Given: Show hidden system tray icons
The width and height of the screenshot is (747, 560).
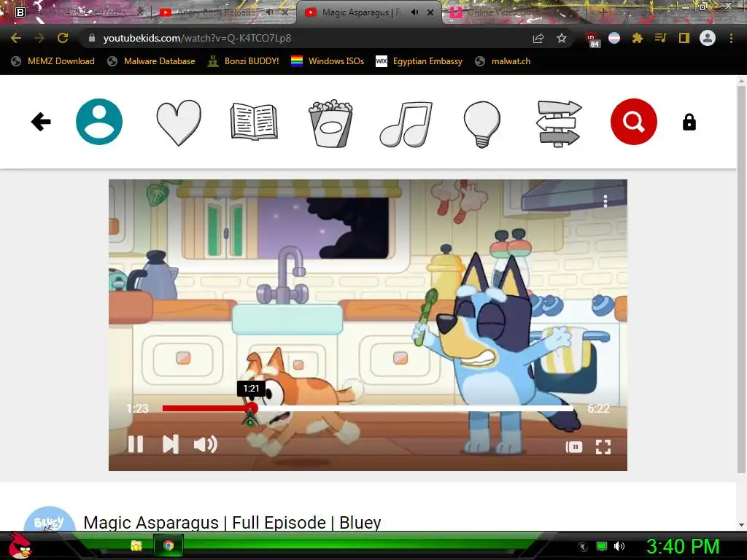Looking at the screenshot, I should pyautogui.click(x=583, y=547).
